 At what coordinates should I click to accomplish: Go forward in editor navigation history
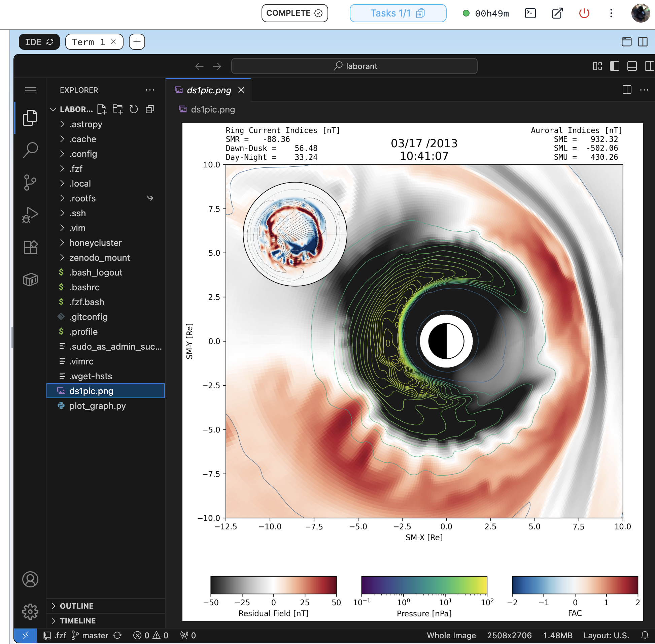click(x=217, y=66)
